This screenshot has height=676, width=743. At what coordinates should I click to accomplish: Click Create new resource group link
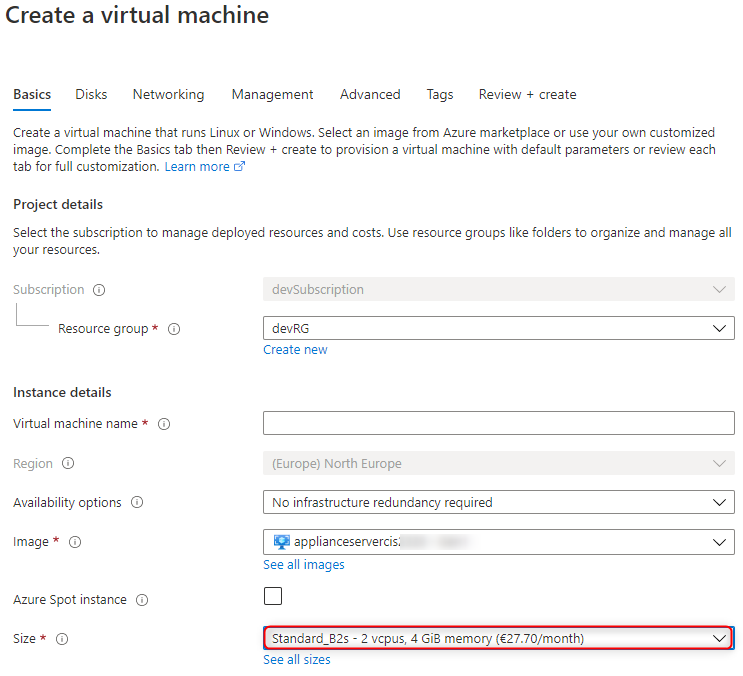tap(295, 350)
